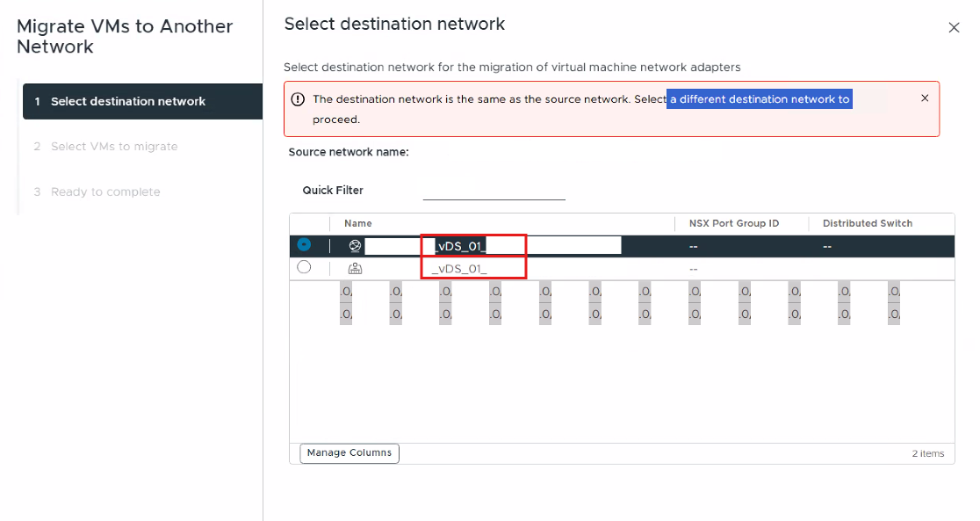The image size is (980, 521).
Task: Select the radio button for the second network
Action: pos(304,267)
